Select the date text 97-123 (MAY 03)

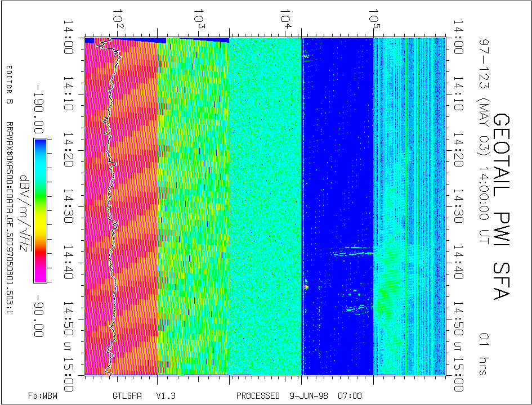pos(484,97)
